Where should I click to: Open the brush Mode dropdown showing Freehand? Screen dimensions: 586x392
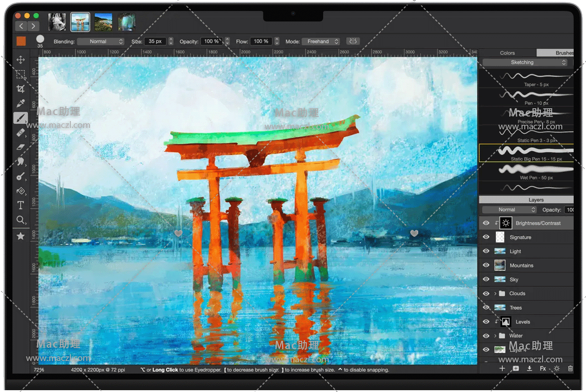[320, 42]
